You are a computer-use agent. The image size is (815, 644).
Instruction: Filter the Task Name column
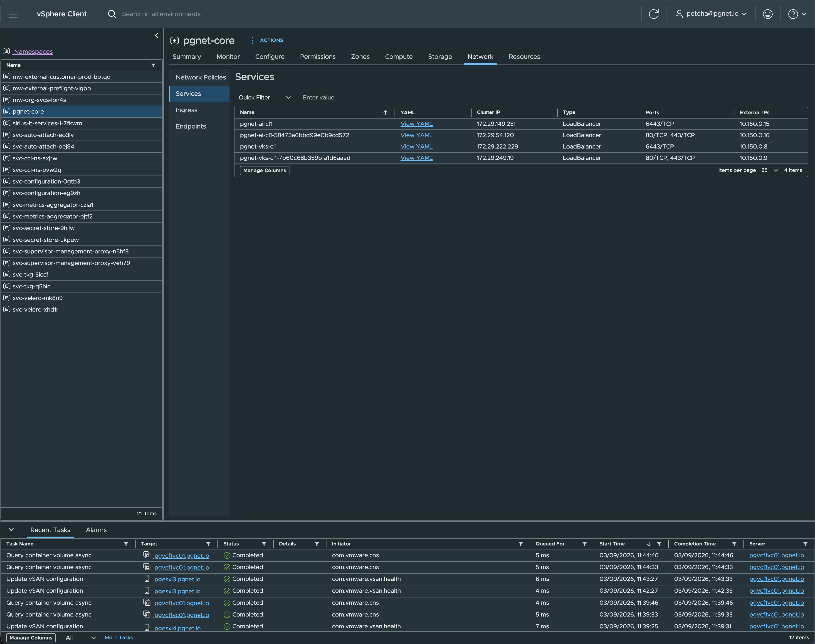coord(126,544)
